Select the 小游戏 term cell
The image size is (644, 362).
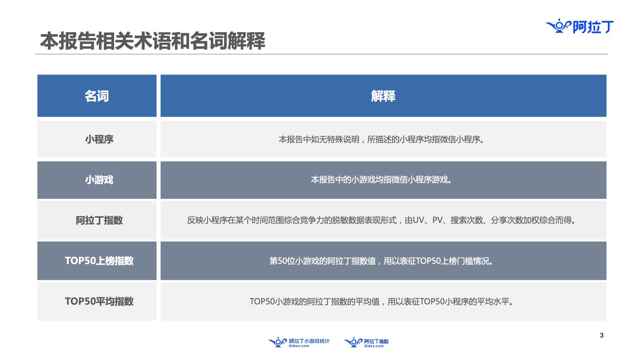coord(97,180)
